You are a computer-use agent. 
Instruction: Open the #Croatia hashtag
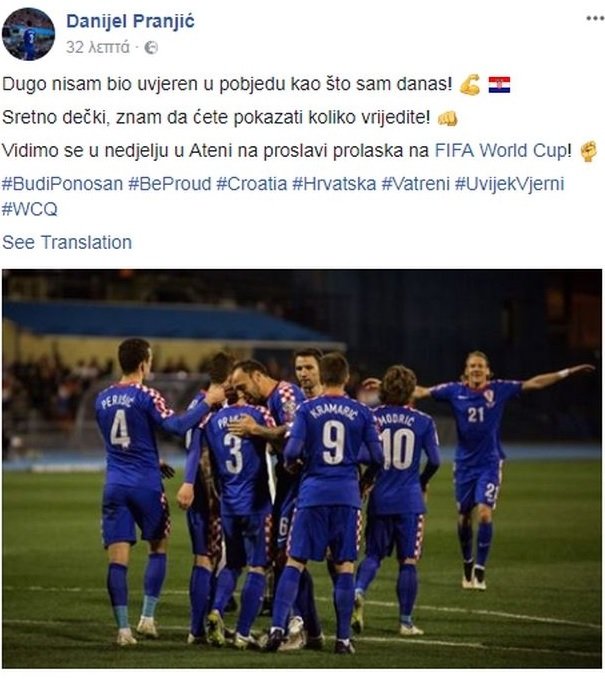pos(252,184)
